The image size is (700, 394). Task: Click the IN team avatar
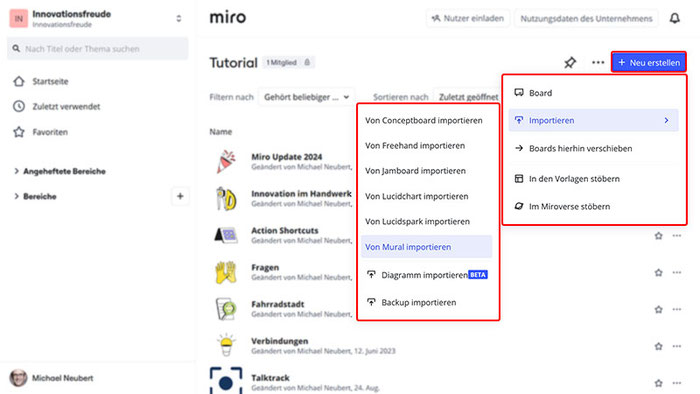coord(19,19)
